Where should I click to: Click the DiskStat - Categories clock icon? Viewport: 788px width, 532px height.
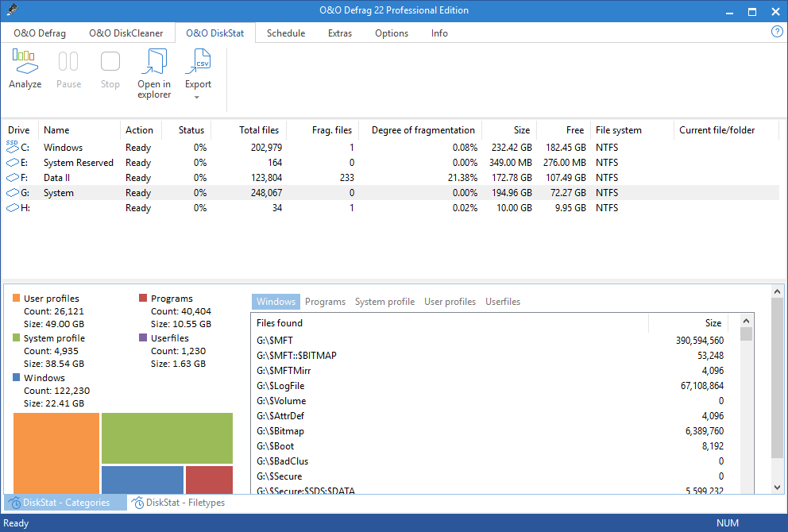[x=14, y=503]
